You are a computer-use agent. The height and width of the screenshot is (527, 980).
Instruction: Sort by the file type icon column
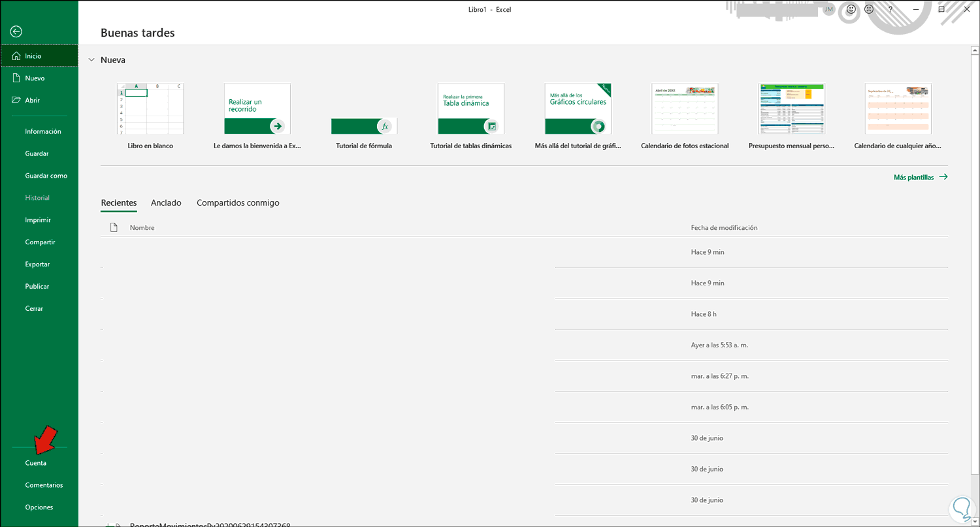114,227
